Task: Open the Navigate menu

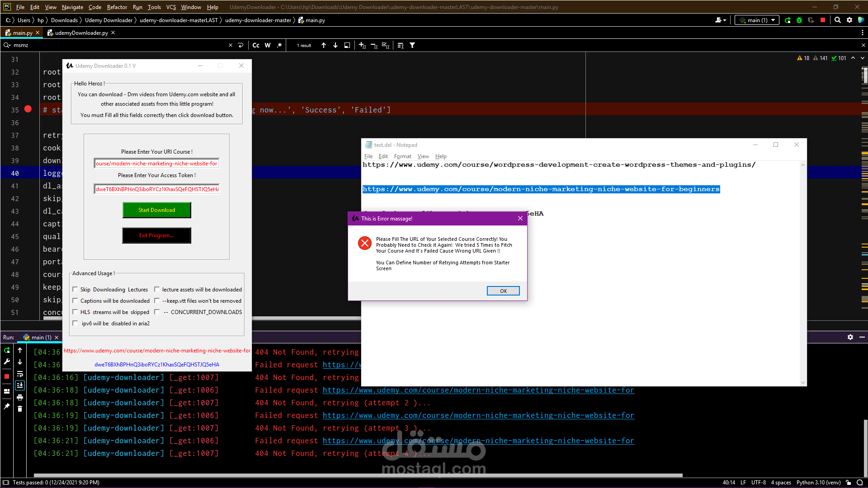Action: (x=72, y=7)
